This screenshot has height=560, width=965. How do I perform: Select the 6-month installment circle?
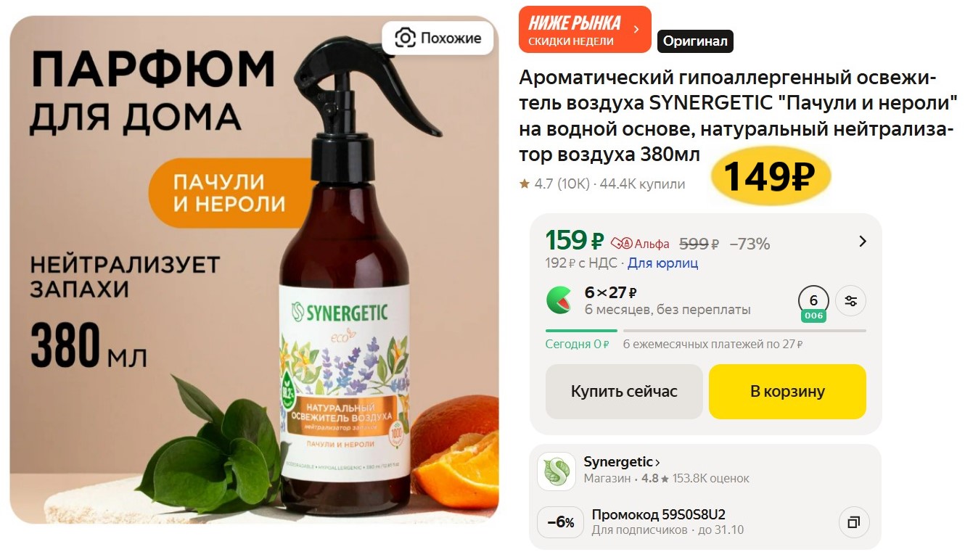[x=813, y=301]
